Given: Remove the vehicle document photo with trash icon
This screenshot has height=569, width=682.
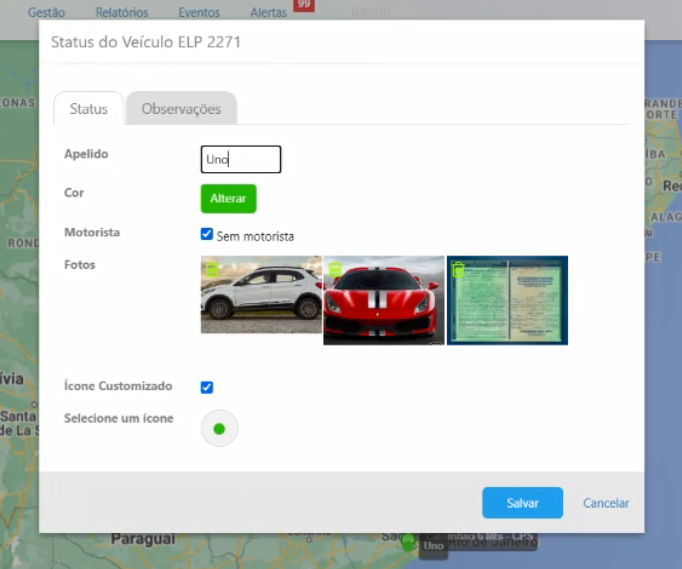Looking at the screenshot, I should [458, 269].
